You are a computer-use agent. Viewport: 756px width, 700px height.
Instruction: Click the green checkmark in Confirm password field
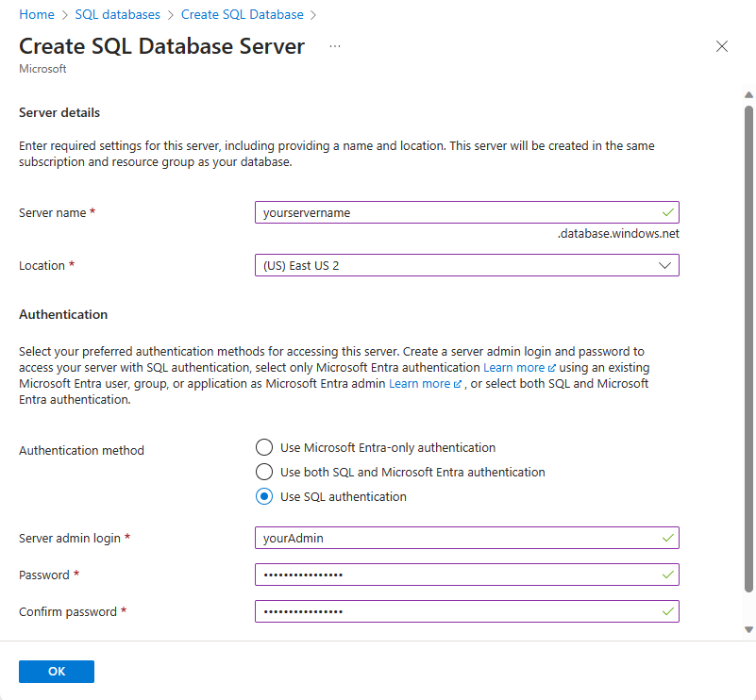click(668, 611)
